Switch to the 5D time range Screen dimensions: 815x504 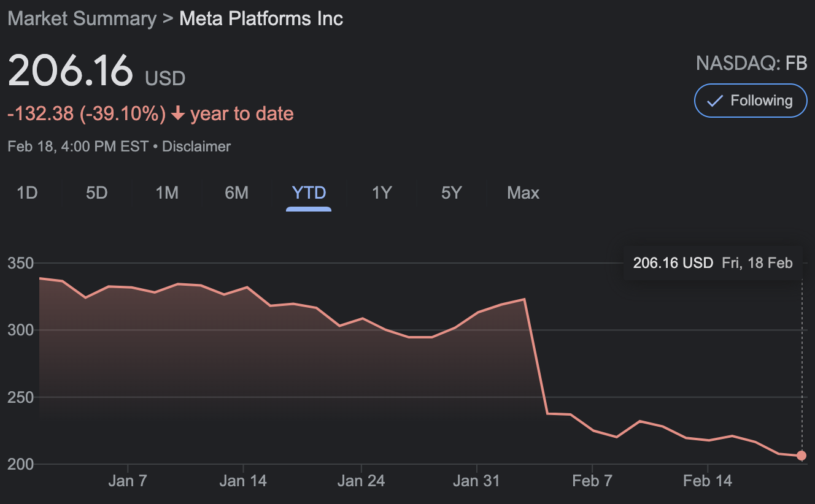click(x=96, y=193)
